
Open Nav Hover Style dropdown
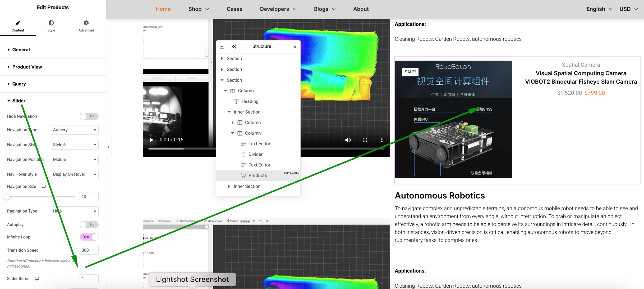(x=75, y=174)
